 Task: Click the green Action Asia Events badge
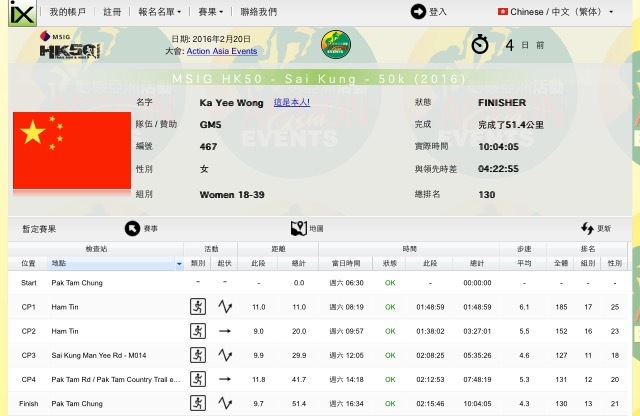(x=336, y=46)
